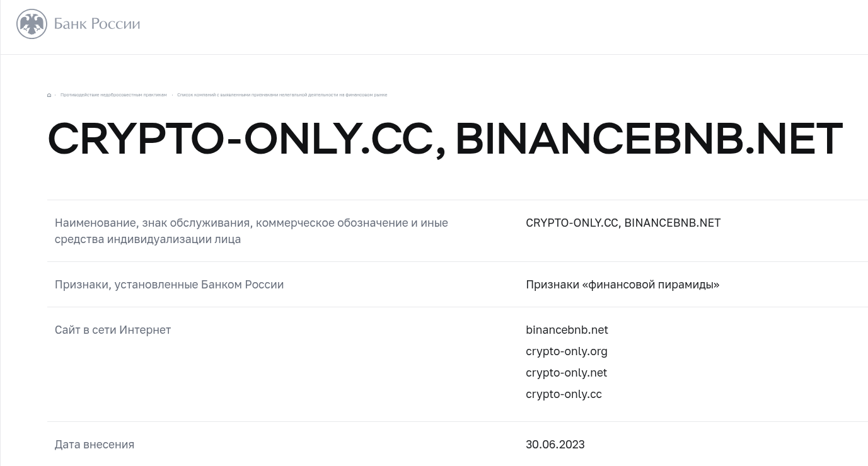Click the Bank of Russia eagle emblem
The height and width of the screenshot is (466, 868).
pos(32,25)
